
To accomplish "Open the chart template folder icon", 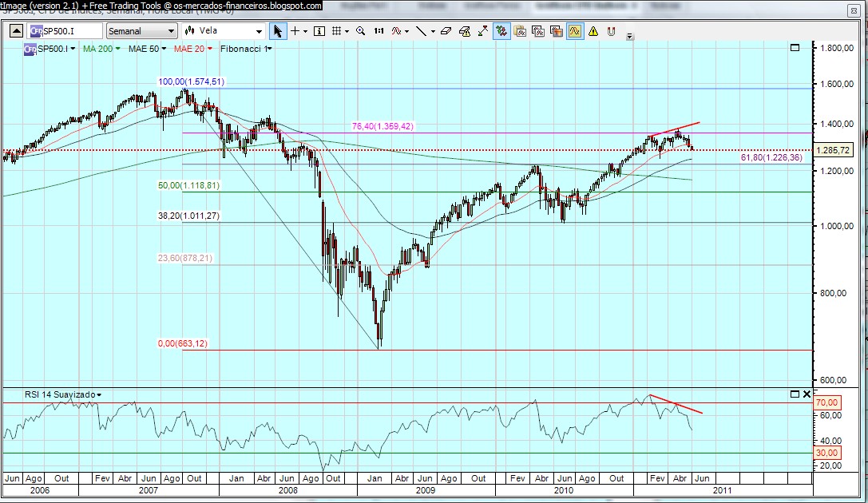I will (x=520, y=31).
